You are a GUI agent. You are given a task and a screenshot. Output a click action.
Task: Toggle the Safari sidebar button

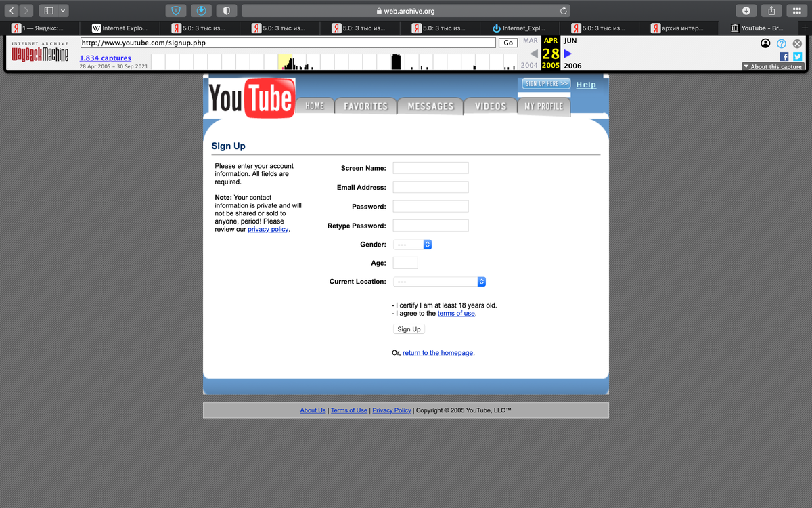pyautogui.click(x=48, y=11)
